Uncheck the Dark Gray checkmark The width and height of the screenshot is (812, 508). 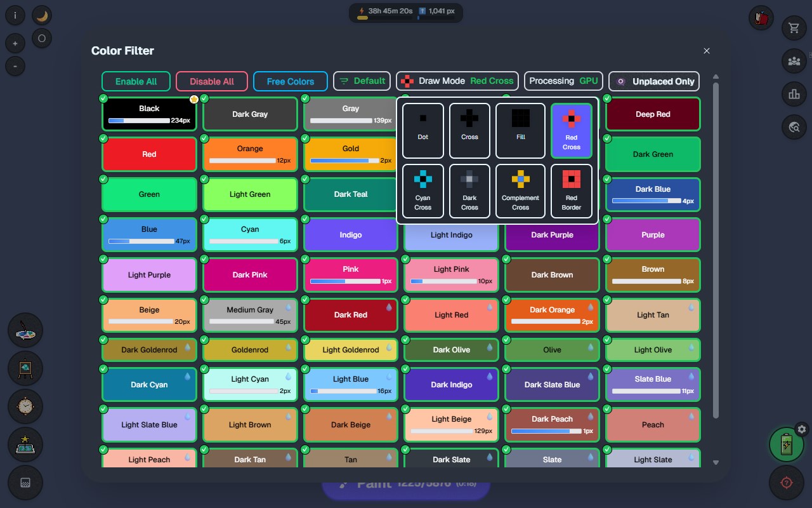(204, 98)
